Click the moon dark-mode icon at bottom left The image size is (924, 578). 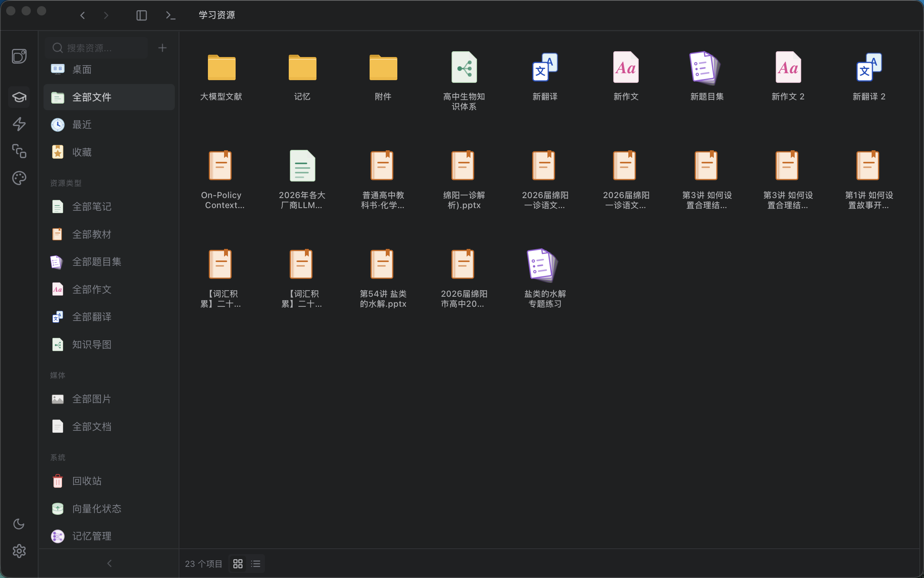pyautogui.click(x=19, y=524)
